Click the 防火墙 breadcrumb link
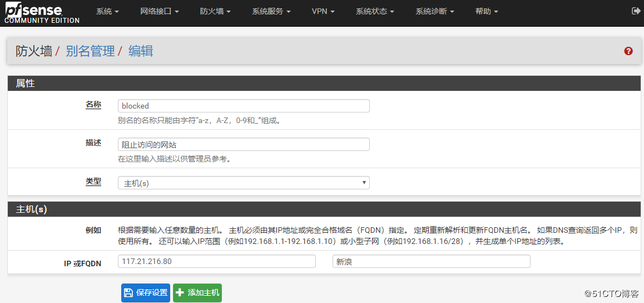This screenshot has width=644, height=303. coord(34,51)
